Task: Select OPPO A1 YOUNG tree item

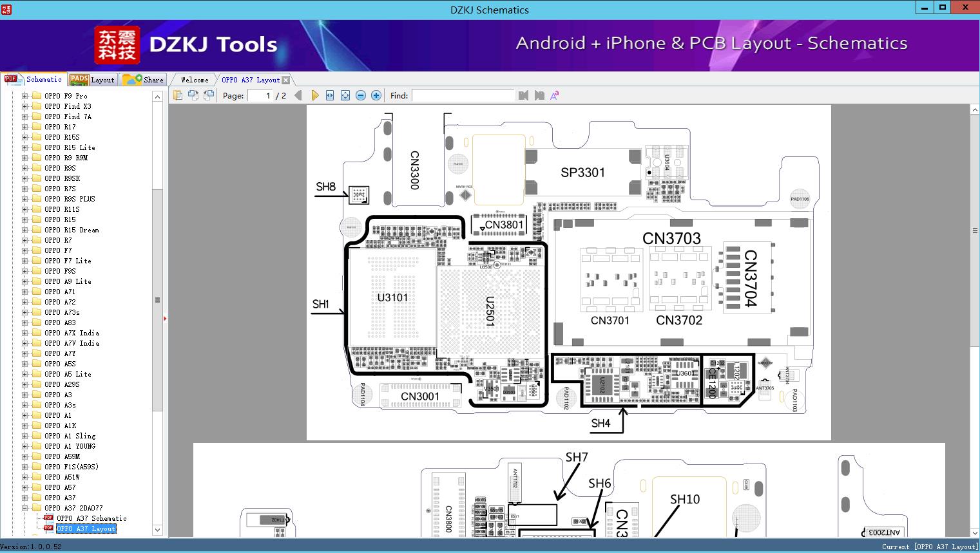Action: click(70, 446)
